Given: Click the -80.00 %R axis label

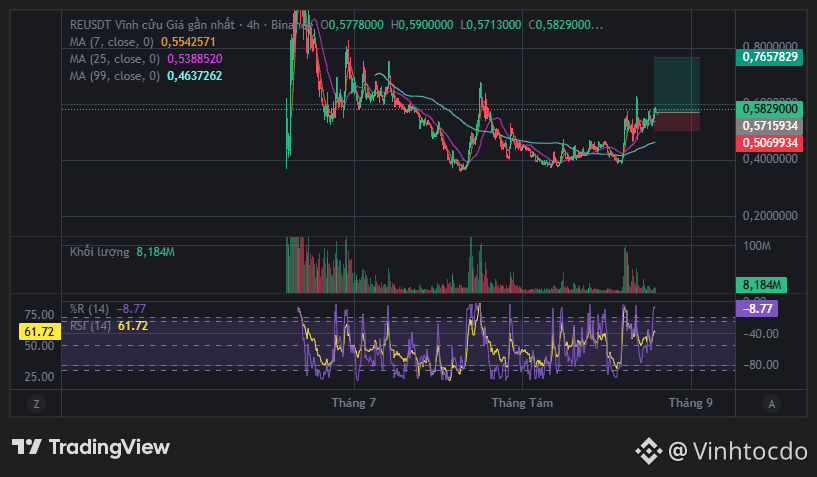Looking at the screenshot, I should pyautogui.click(x=761, y=364).
